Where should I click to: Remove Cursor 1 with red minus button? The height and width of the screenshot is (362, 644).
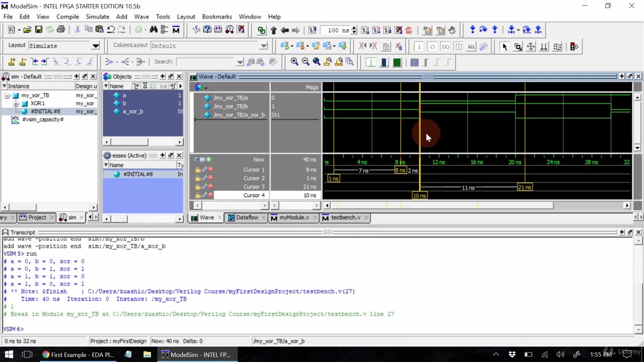point(210,170)
